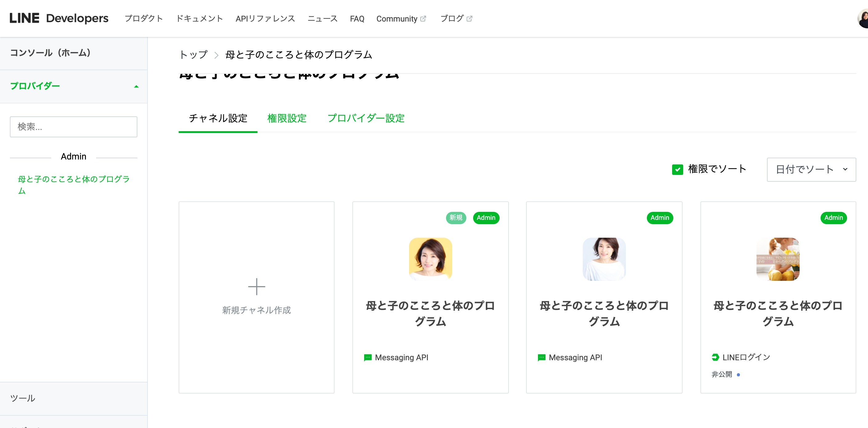Click the 非公開 status text
Screen dimensions: 868x428
pyautogui.click(x=722, y=374)
